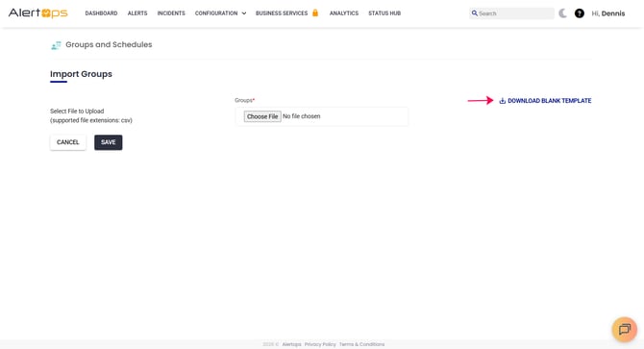Open the Privacy Policy footer link
Screen dimensions: 644x349
click(320, 344)
